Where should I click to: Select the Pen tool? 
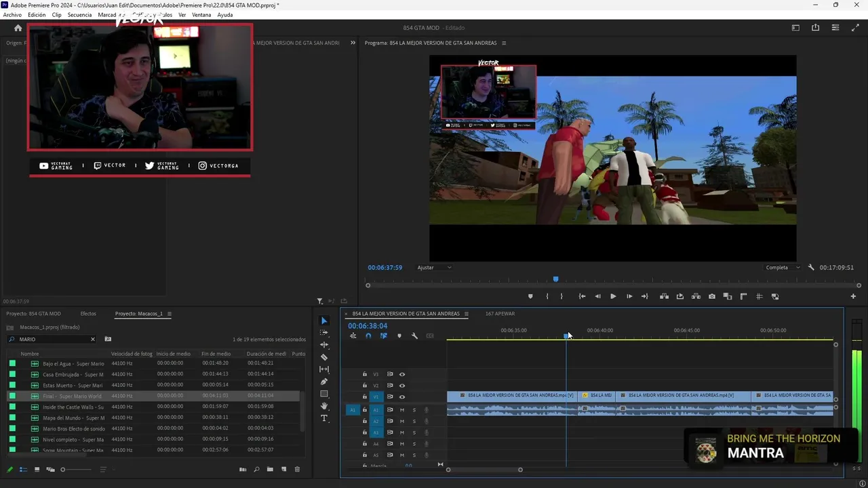pyautogui.click(x=324, y=382)
